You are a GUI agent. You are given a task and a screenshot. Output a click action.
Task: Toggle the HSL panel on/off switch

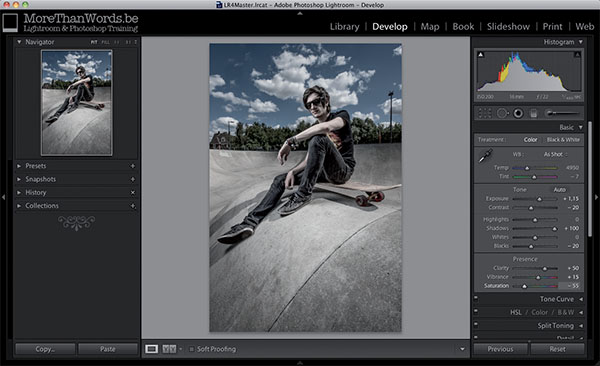tap(476, 311)
